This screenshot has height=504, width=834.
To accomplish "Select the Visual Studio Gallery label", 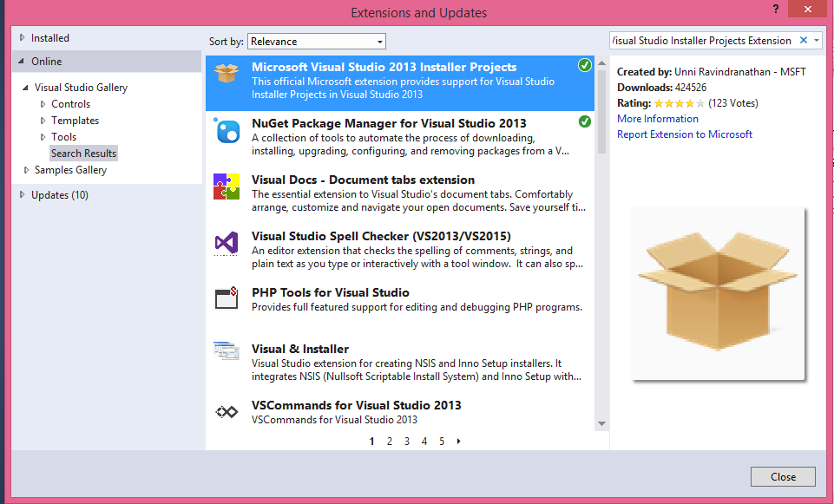I will 81,88.
